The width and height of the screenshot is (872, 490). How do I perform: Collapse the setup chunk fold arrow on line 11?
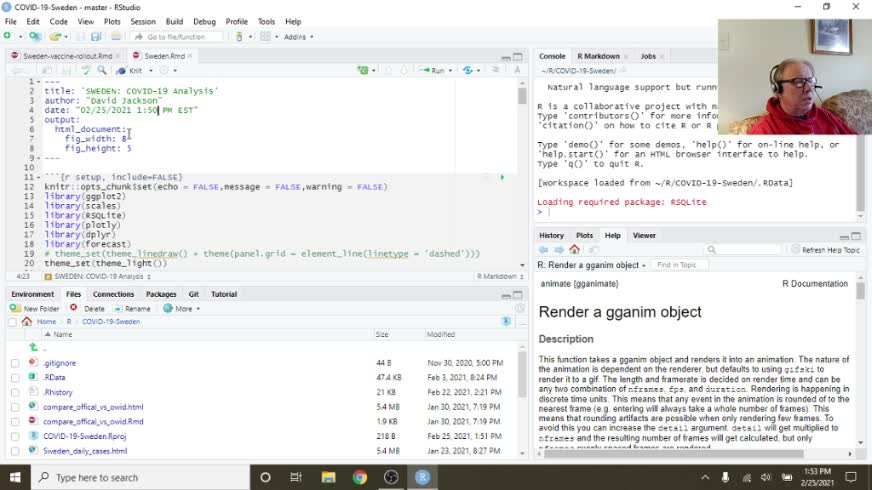coord(38,177)
